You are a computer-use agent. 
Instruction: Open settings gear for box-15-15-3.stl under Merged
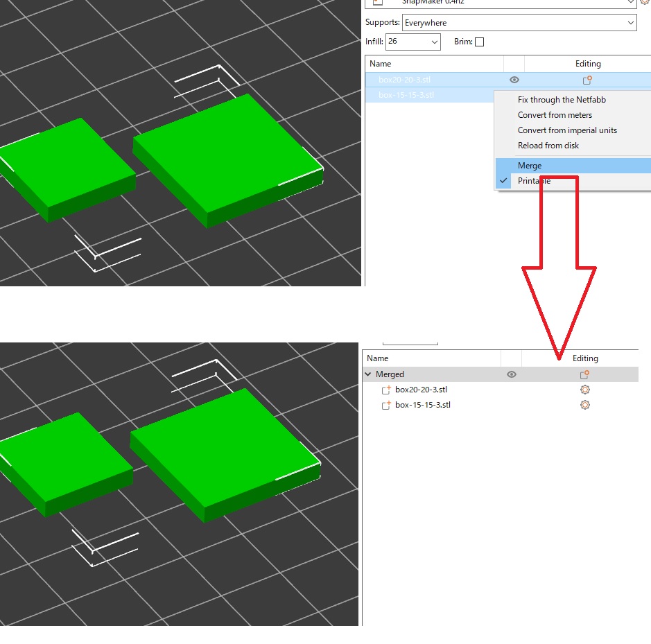(x=584, y=405)
